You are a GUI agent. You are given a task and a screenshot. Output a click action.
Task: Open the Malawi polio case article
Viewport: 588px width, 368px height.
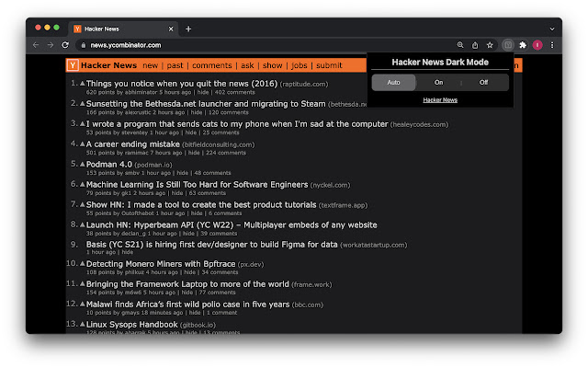click(x=187, y=305)
